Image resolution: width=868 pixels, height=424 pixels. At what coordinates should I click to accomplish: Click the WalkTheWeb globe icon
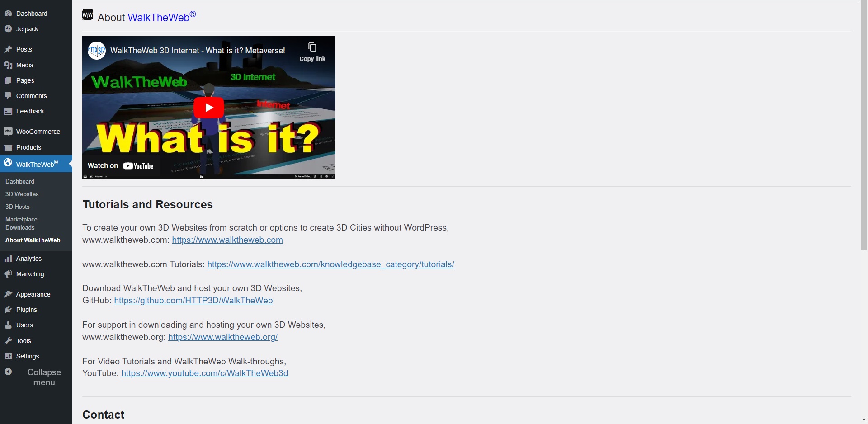click(8, 162)
